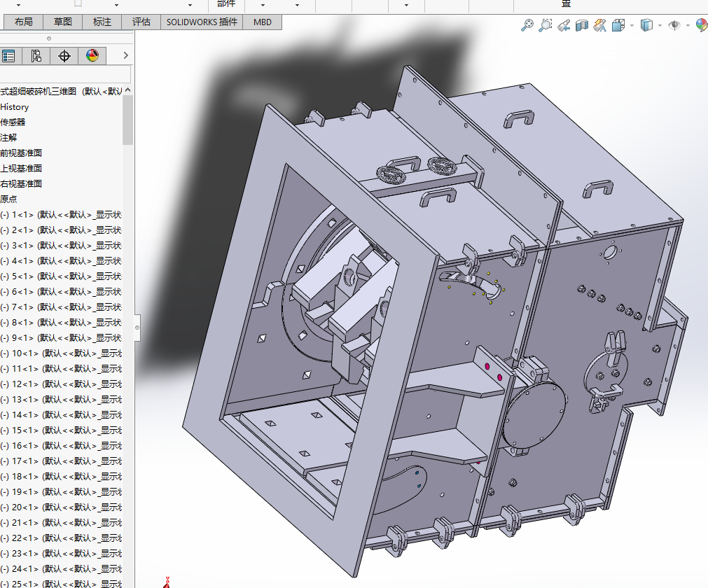Click the Dynamic Annotation Views icon
Viewport: 708px width, 588px height.
click(x=599, y=25)
